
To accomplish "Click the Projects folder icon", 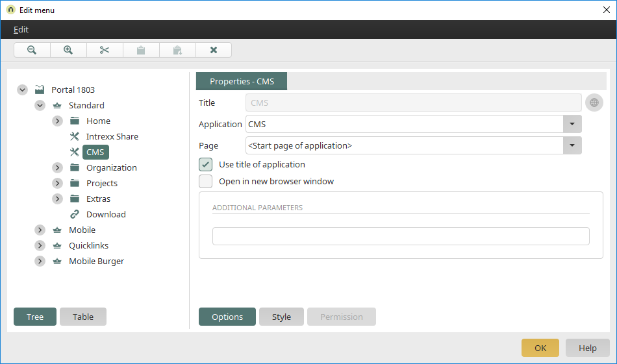I will pos(75,183).
